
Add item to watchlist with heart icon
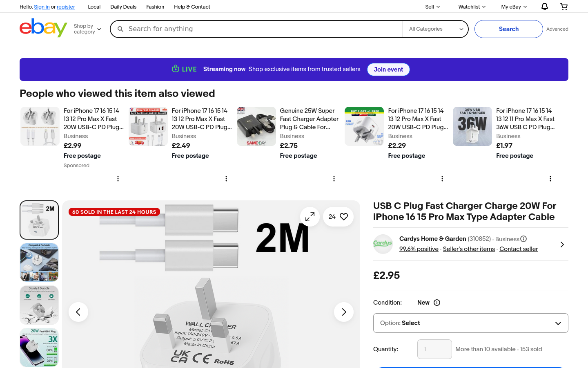(344, 216)
